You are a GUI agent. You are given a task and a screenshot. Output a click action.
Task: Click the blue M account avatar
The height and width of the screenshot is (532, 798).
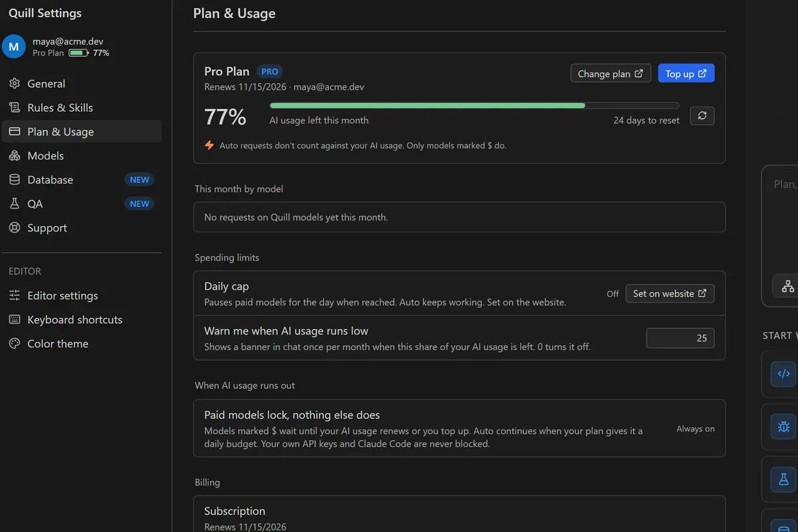point(13,47)
